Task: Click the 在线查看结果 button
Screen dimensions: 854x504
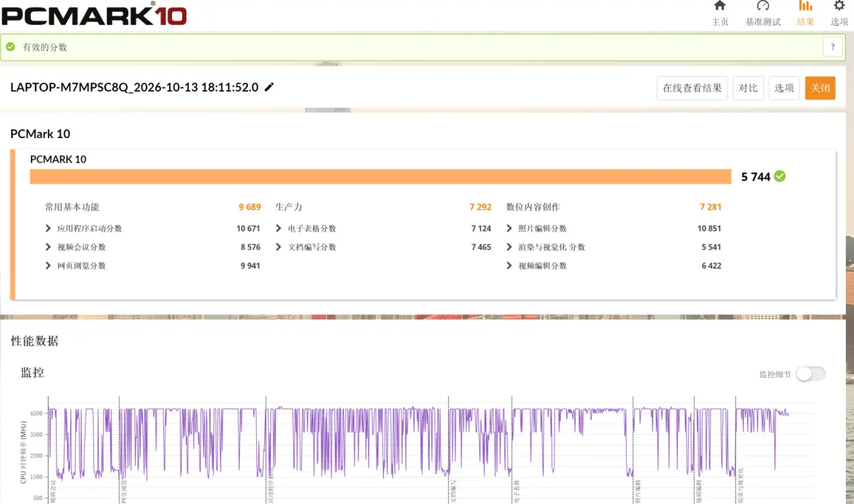Action: click(x=692, y=88)
